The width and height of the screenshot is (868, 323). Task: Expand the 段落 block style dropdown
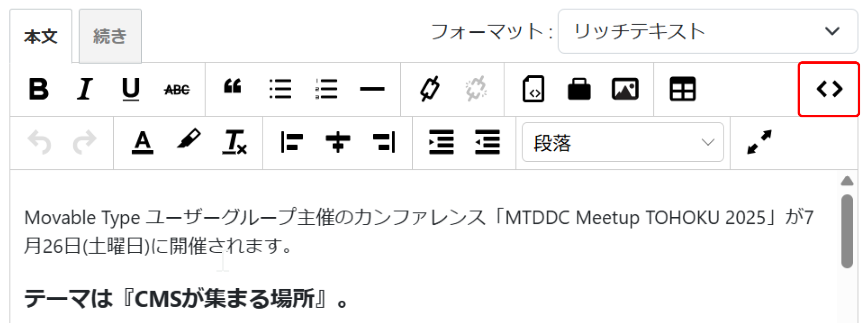coord(623,142)
